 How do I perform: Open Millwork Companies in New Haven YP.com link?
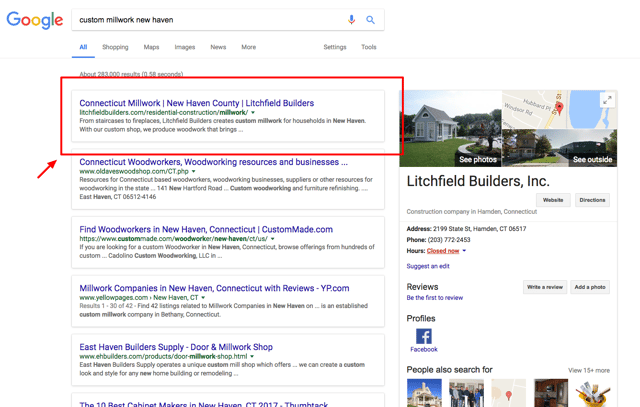(214, 288)
